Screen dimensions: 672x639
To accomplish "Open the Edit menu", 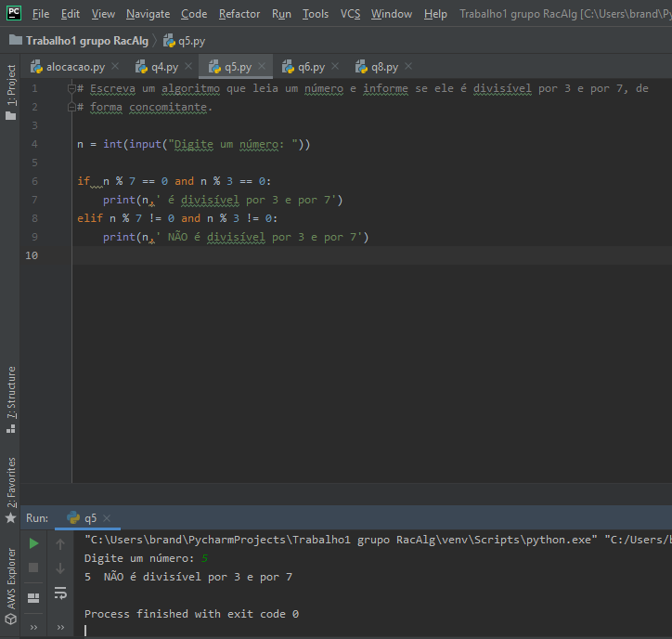I will 71,14.
